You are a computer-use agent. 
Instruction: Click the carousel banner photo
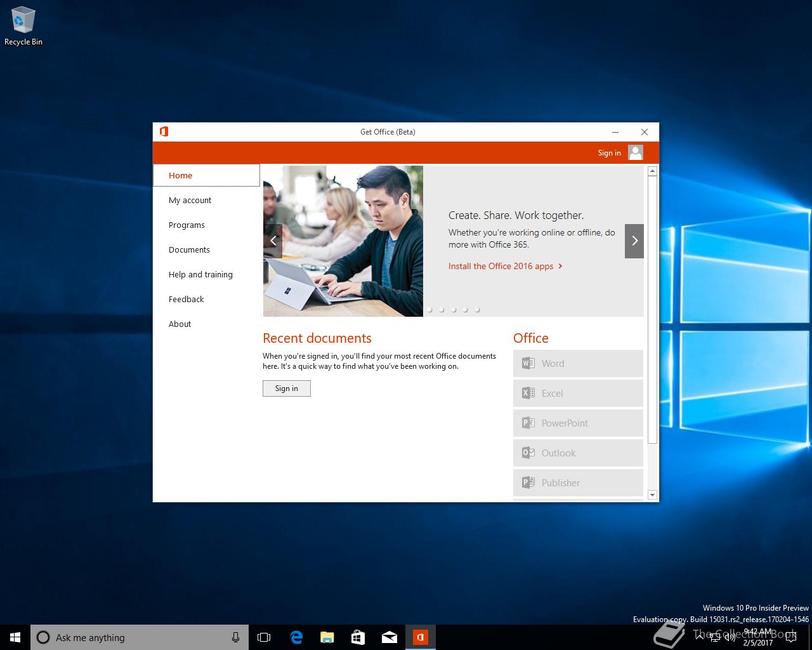[x=343, y=241]
